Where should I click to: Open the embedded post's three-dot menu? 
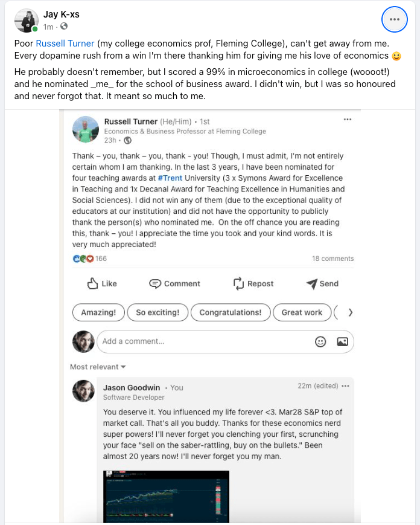tap(347, 120)
